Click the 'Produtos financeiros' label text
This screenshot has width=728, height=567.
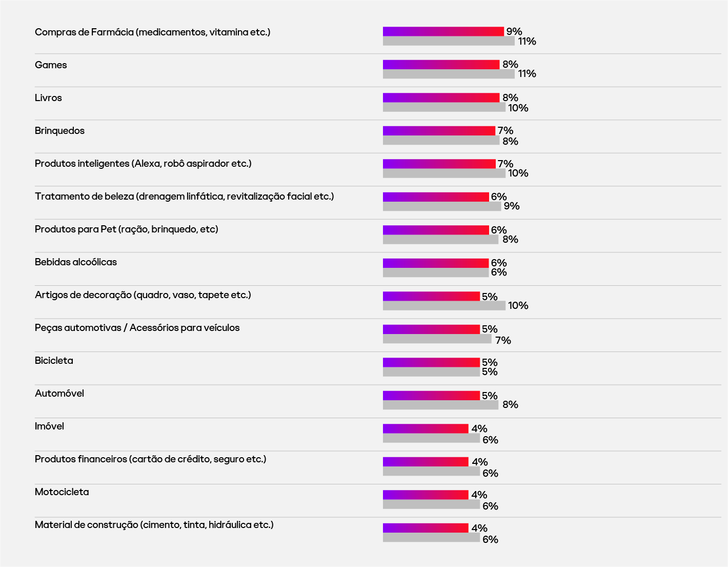pyautogui.click(x=150, y=459)
